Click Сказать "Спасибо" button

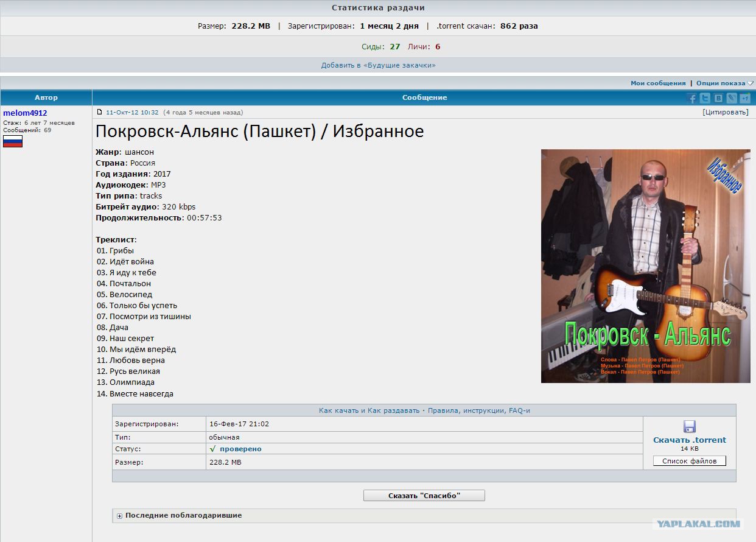(x=424, y=496)
